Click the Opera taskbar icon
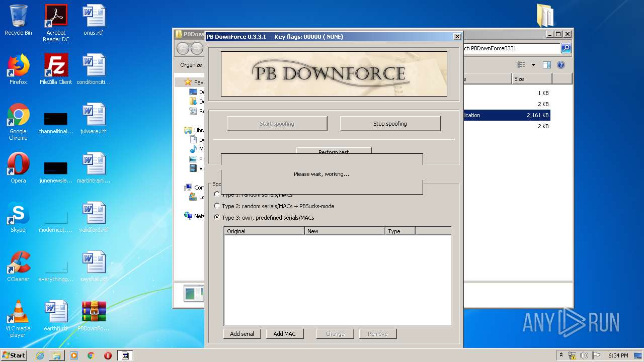This screenshot has width=644, height=362. coord(108,355)
